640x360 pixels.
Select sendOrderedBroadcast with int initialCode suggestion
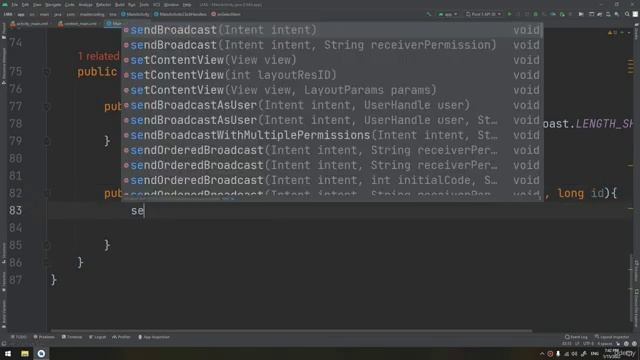click(332, 180)
